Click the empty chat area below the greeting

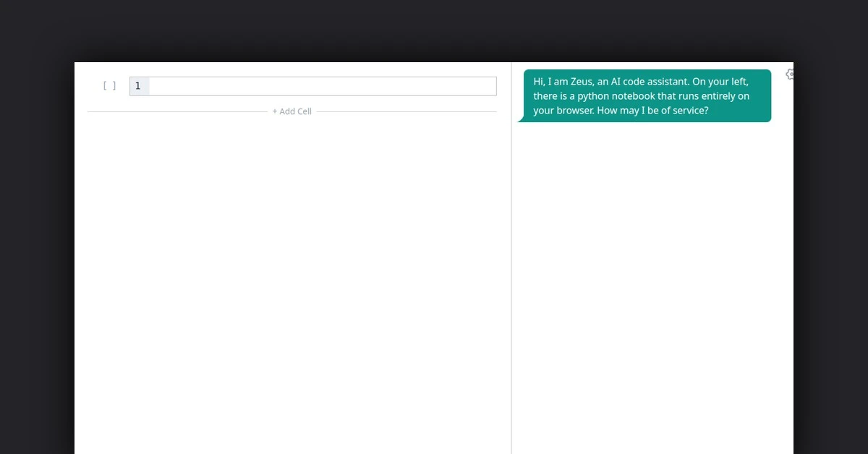(651, 289)
